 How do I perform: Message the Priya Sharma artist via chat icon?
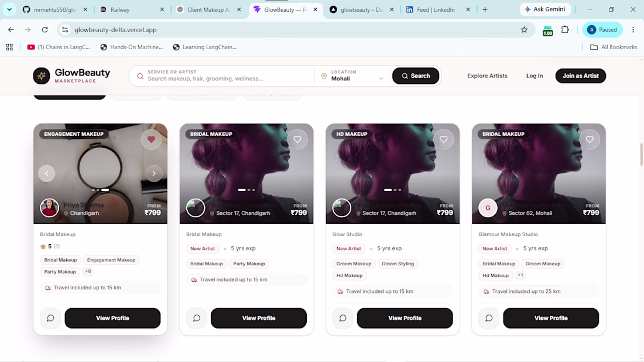[x=50, y=318]
